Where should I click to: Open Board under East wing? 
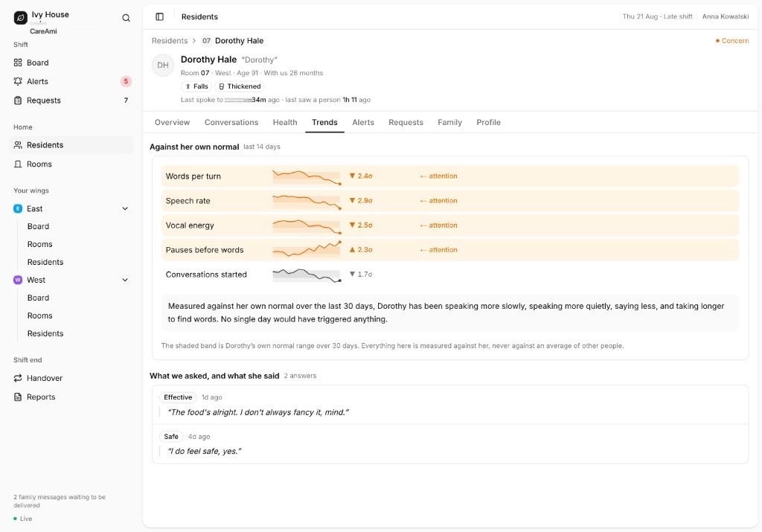tap(38, 226)
